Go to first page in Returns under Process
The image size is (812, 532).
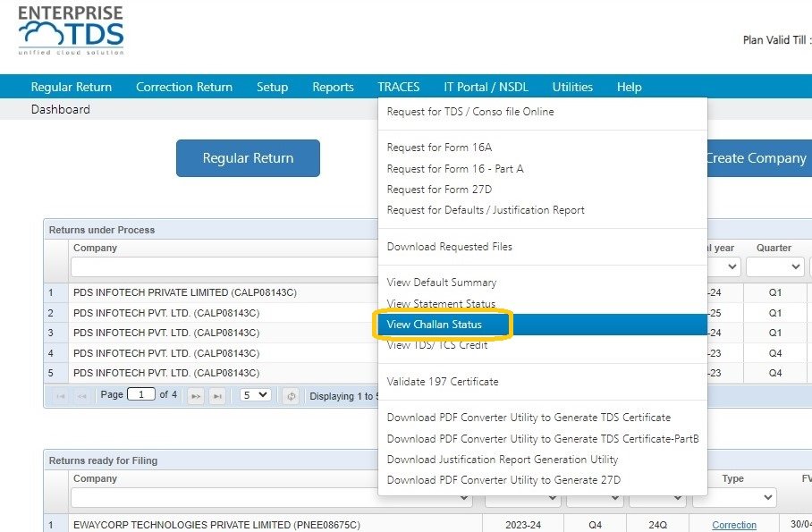coord(61,396)
